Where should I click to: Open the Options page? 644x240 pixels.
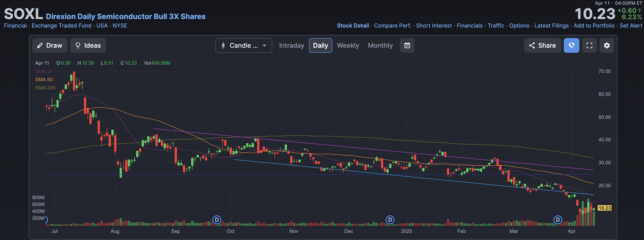(x=519, y=25)
